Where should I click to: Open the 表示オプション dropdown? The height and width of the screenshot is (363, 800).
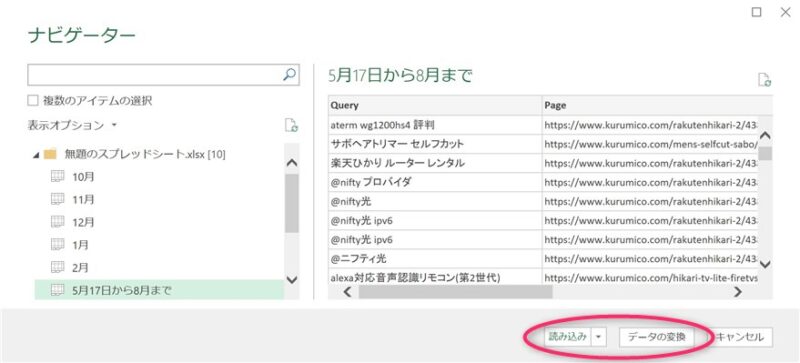[x=72, y=125]
